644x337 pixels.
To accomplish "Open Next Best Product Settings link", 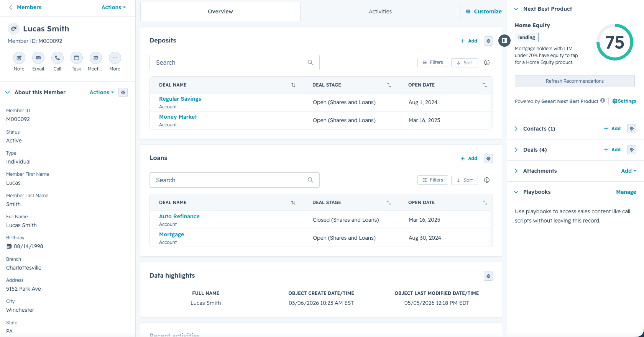I will [x=624, y=101].
